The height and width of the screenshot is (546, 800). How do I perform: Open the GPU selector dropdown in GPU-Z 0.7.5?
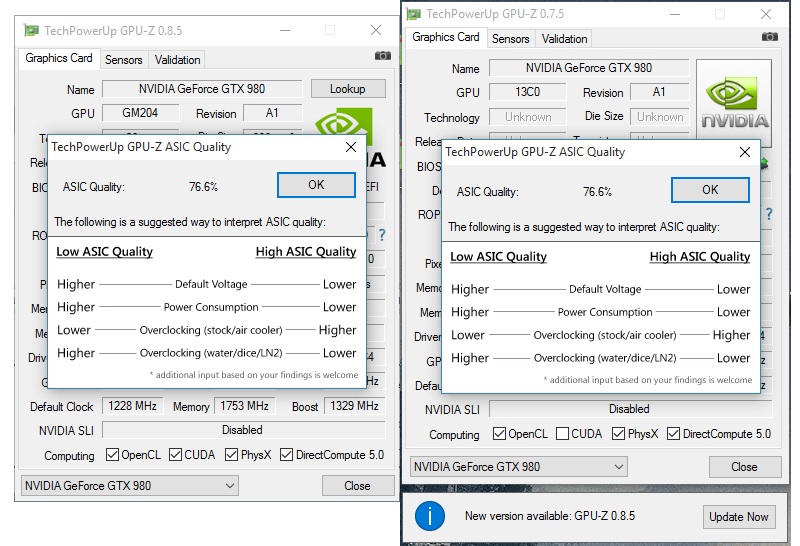[x=519, y=466]
